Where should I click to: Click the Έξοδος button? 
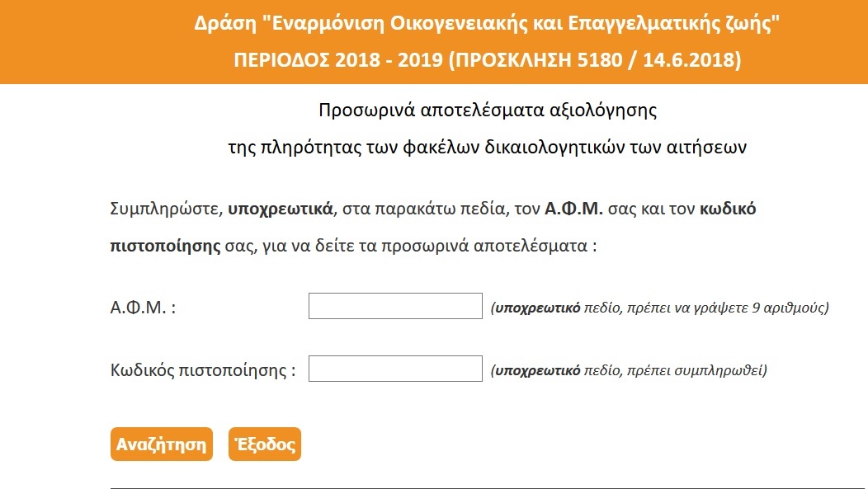[x=265, y=444]
